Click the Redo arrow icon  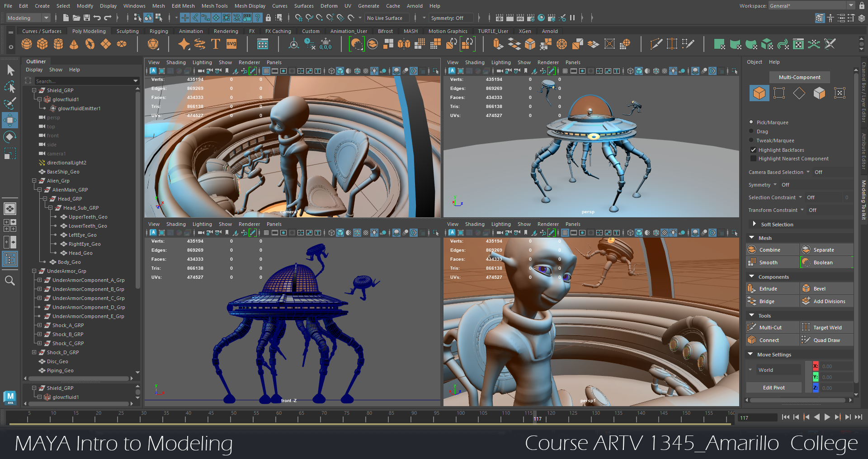(108, 18)
